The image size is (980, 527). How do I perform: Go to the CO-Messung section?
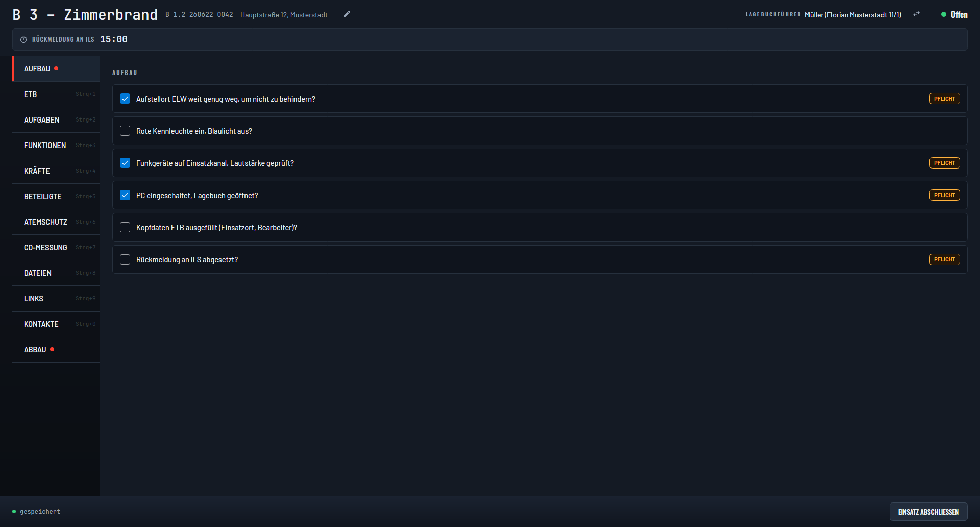tap(56, 248)
